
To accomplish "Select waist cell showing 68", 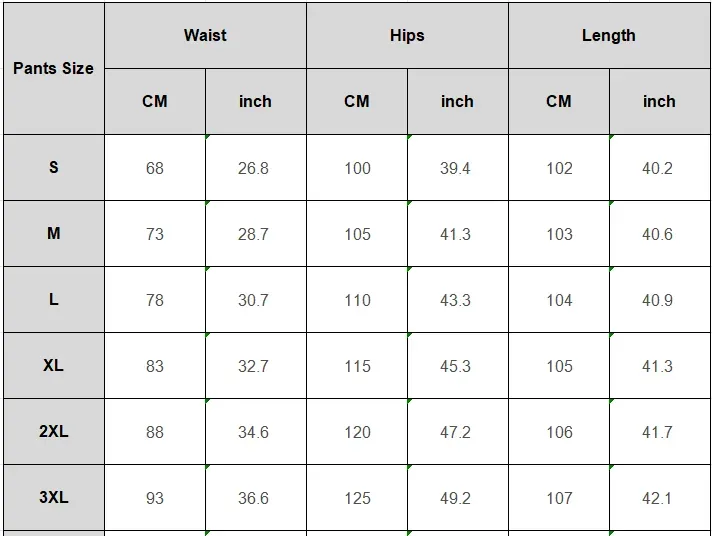I will tap(154, 168).
